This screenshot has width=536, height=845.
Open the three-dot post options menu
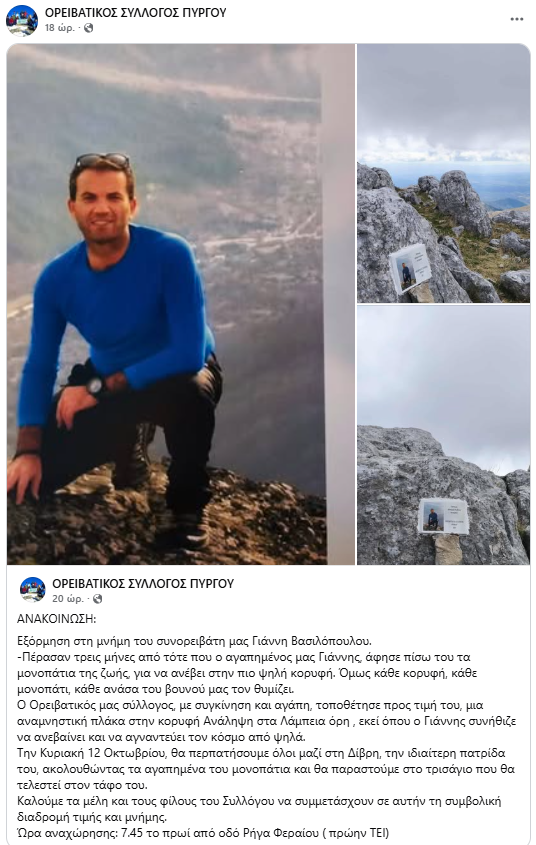(517, 19)
